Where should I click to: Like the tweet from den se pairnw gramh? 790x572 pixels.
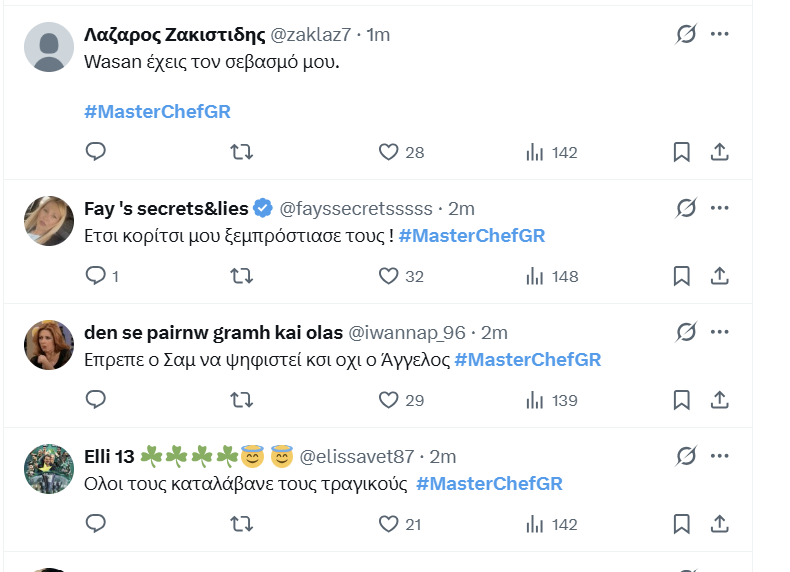tap(389, 400)
